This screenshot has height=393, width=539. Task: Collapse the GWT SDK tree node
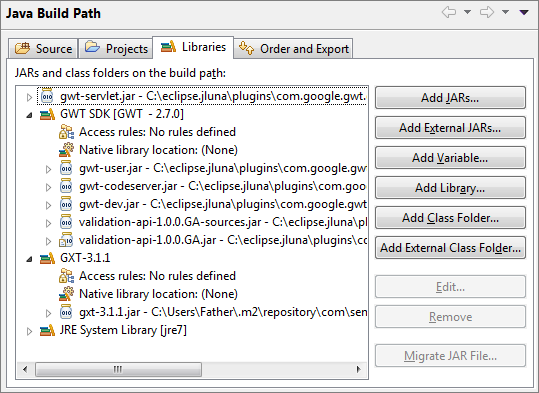[30, 116]
